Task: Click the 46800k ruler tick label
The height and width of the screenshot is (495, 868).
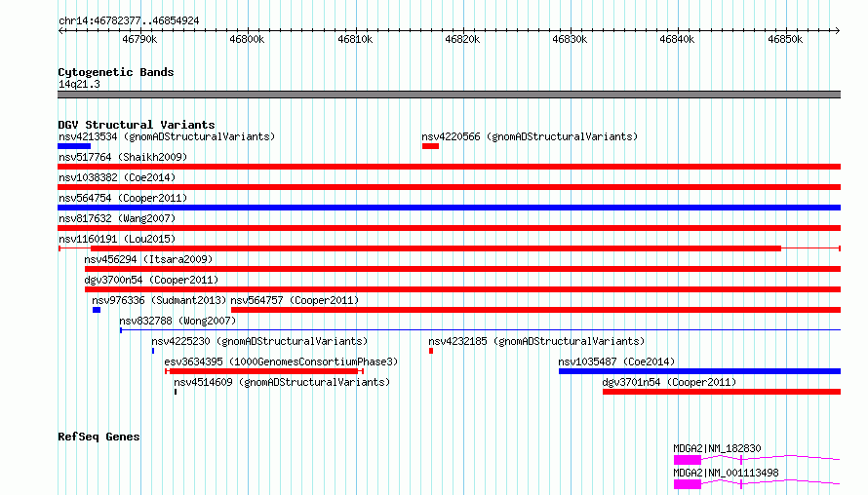Action: [247, 39]
